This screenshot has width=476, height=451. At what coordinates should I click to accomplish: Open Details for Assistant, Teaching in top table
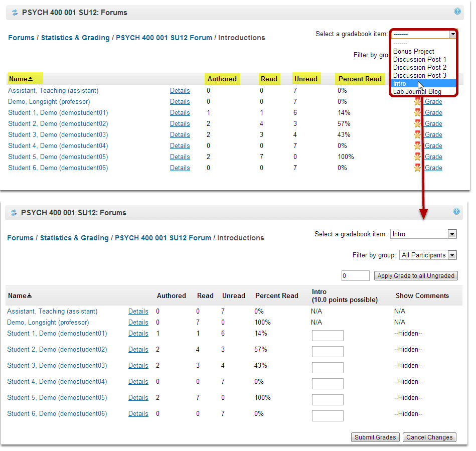(x=180, y=90)
